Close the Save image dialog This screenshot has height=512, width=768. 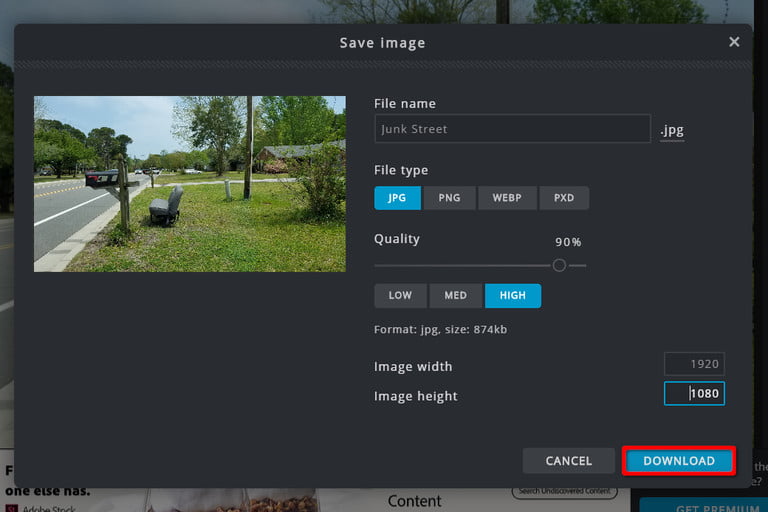click(x=734, y=42)
